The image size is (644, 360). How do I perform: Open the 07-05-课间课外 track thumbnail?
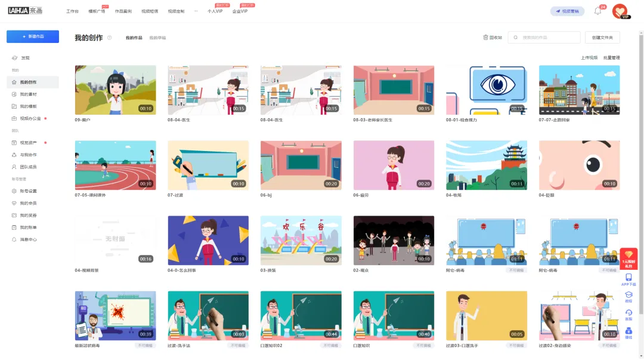click(x=116, y=165)
